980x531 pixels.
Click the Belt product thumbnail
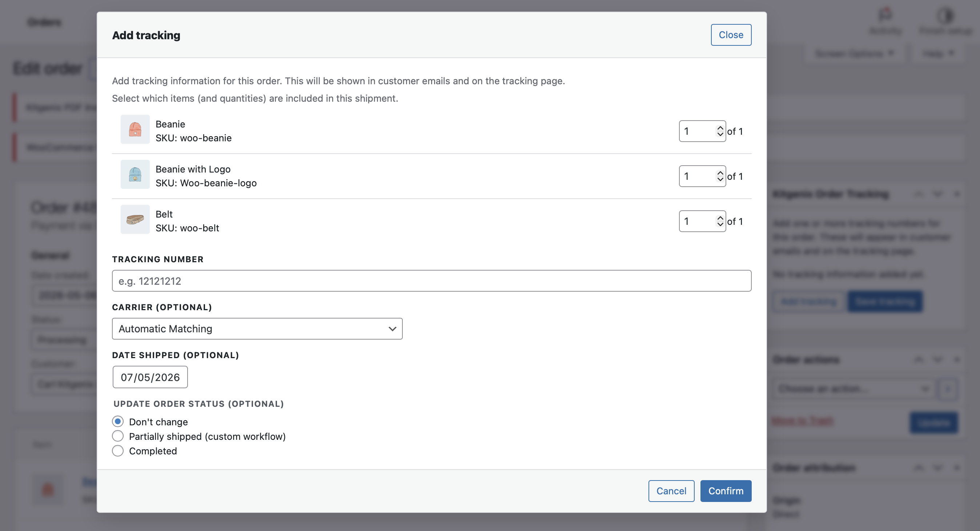[135, 219]
